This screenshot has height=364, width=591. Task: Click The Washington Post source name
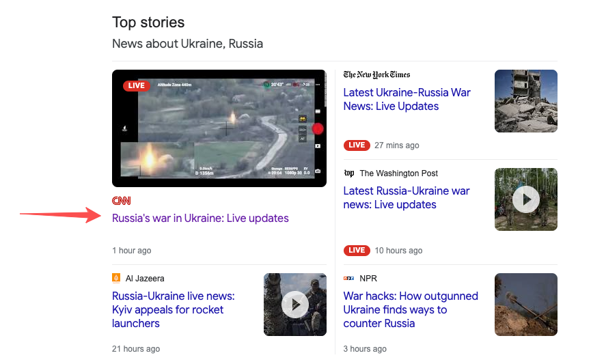[399, 173]
